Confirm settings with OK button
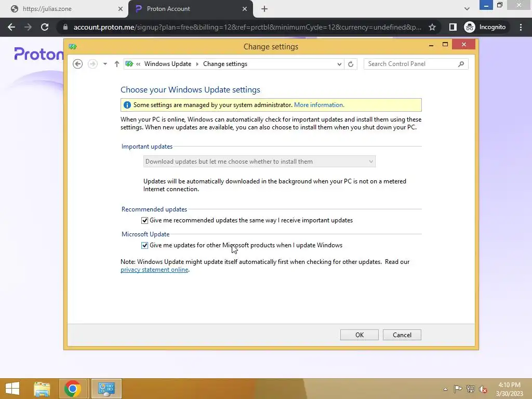This screenshot has height=399, width=532. (x=360, y=335)
